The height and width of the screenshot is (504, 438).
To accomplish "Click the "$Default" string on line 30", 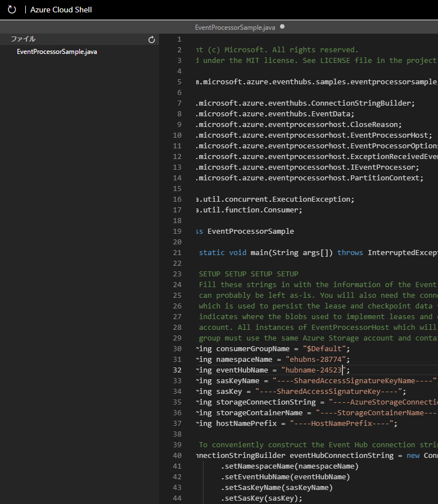I will (324, 349).
